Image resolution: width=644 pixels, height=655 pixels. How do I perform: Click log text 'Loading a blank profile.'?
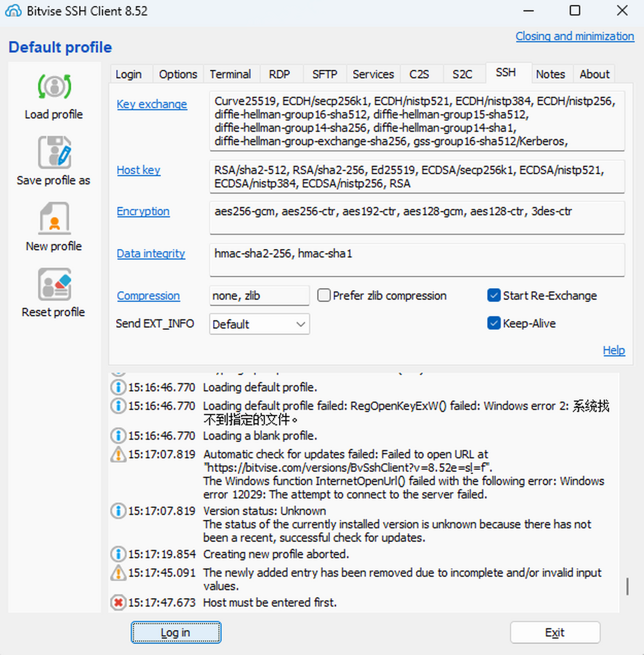(260, 436)
